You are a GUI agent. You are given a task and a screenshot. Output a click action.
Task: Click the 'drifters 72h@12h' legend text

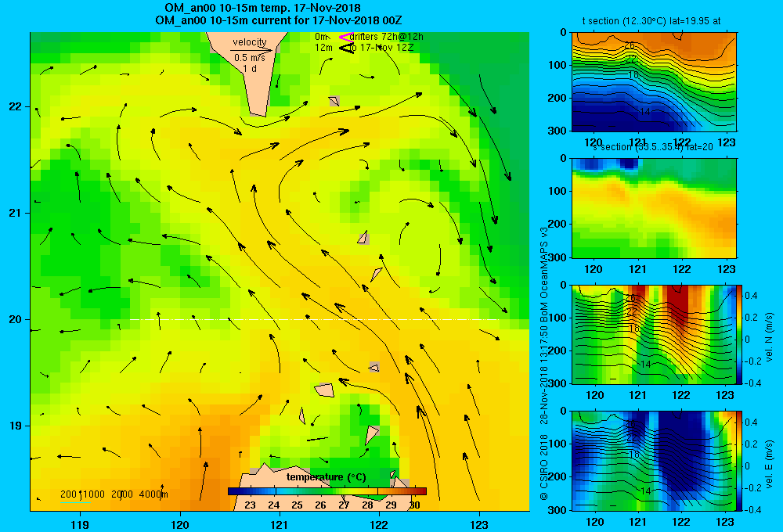tap(387, 37)
